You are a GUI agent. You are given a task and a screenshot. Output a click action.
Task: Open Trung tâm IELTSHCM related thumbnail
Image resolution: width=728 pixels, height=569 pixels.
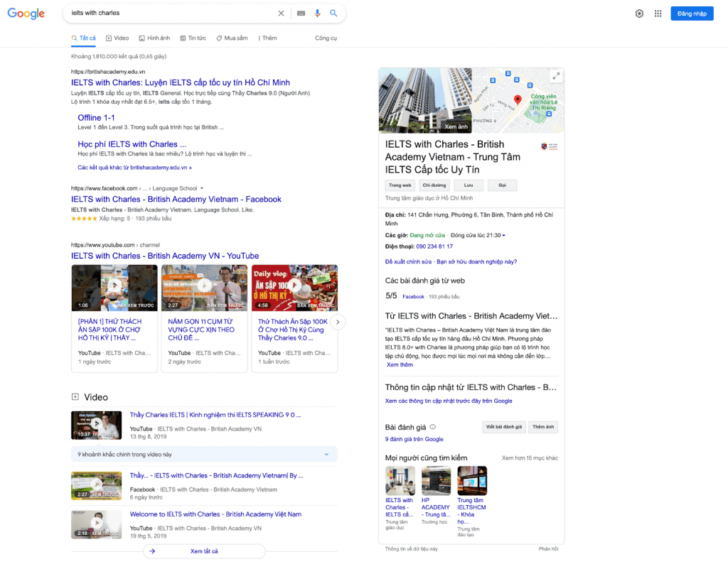[472, 481]
